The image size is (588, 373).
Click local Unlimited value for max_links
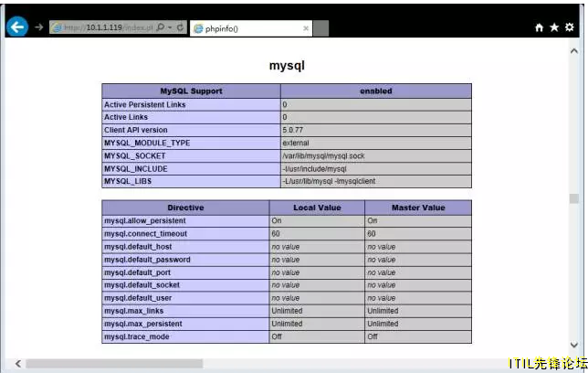pyautogui.click(x=287, y=311)
